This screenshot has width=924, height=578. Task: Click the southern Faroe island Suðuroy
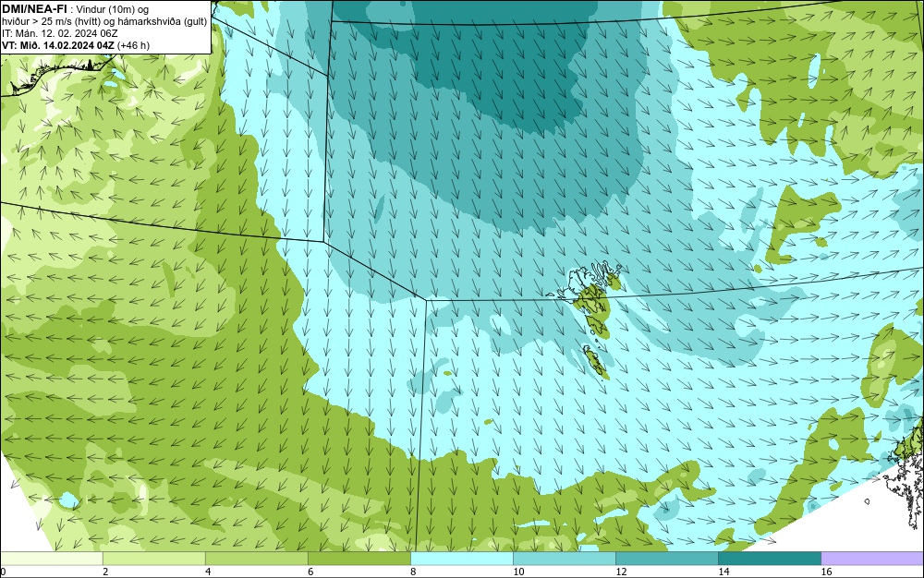click(595, 361)
